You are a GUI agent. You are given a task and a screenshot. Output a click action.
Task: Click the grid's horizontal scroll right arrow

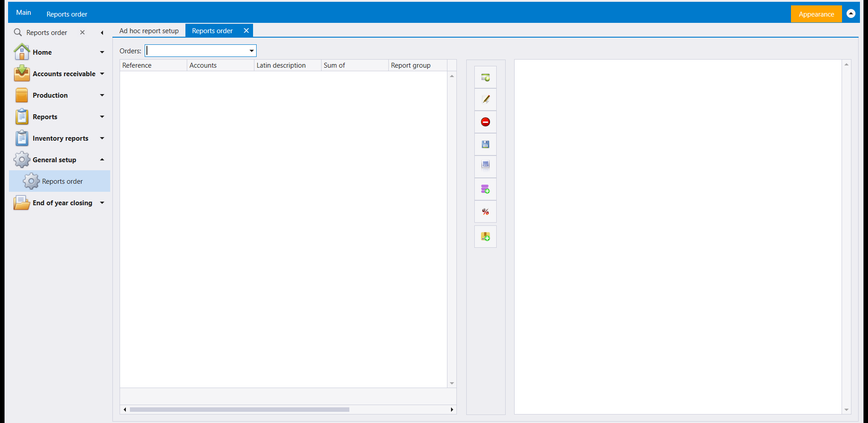pos(452,410)
